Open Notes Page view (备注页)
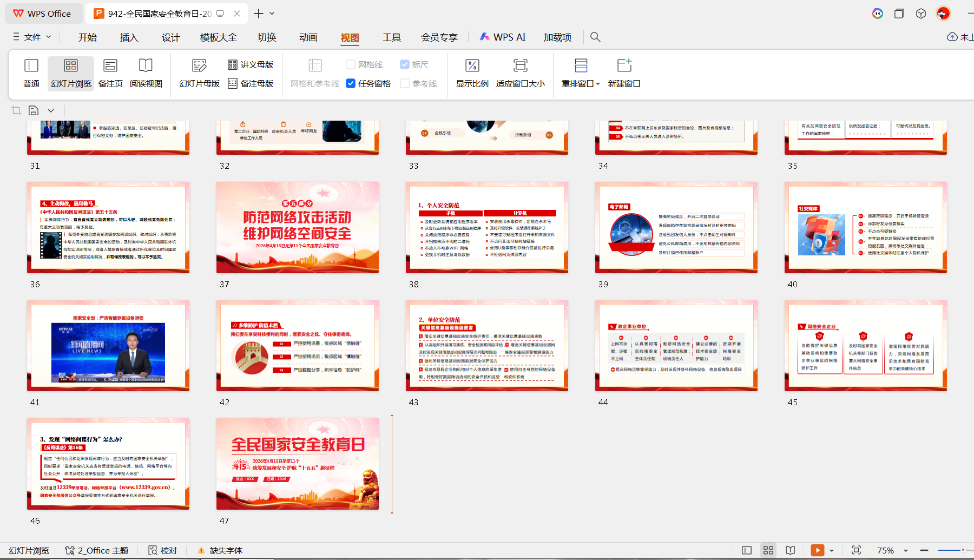974x560 pixels. (110, 73)
